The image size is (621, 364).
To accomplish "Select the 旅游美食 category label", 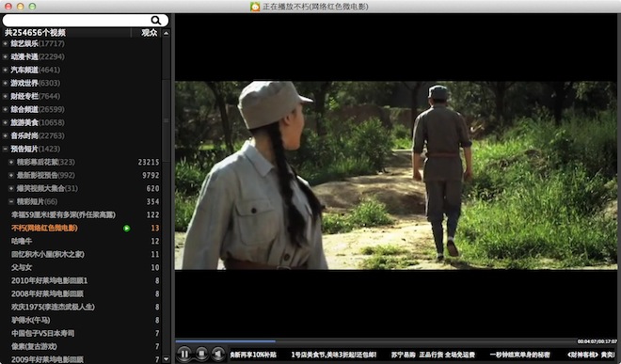I will pyautogui.click(x=24, y=123).
